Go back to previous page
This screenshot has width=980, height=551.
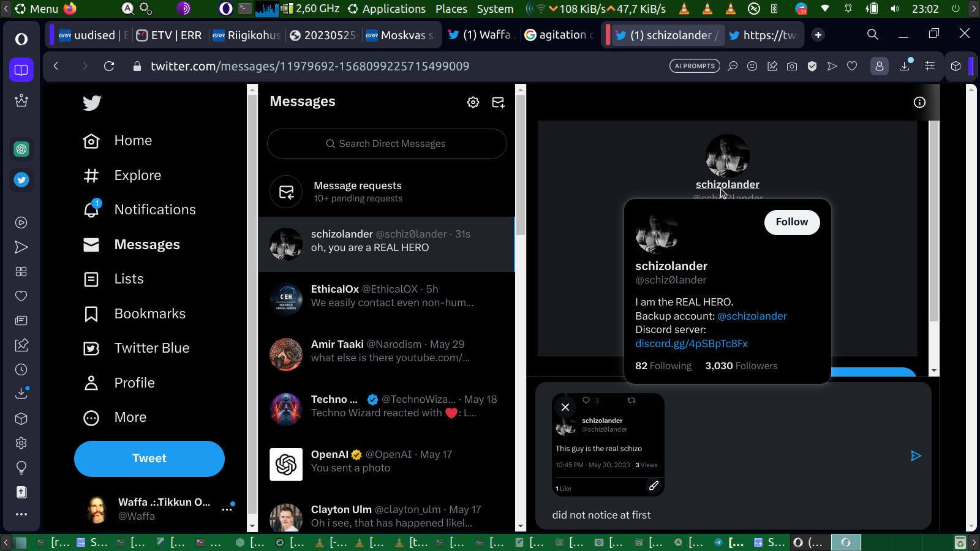[x=56, y=66]
